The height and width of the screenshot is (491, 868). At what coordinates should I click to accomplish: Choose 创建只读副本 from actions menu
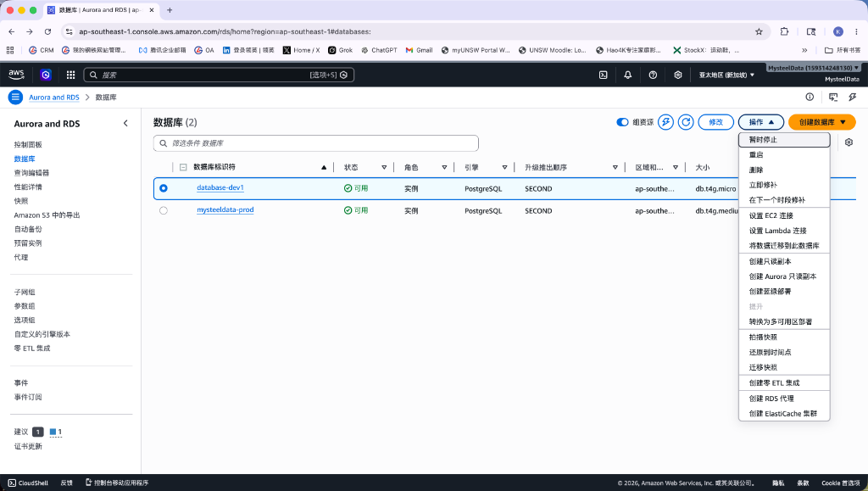click(x=784, y=261)
